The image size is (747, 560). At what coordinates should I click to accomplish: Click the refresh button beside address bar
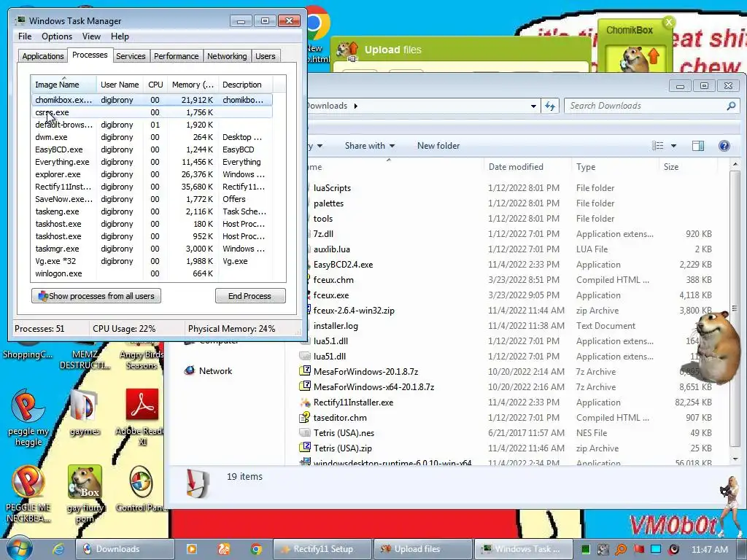click(x=550, y=106)
